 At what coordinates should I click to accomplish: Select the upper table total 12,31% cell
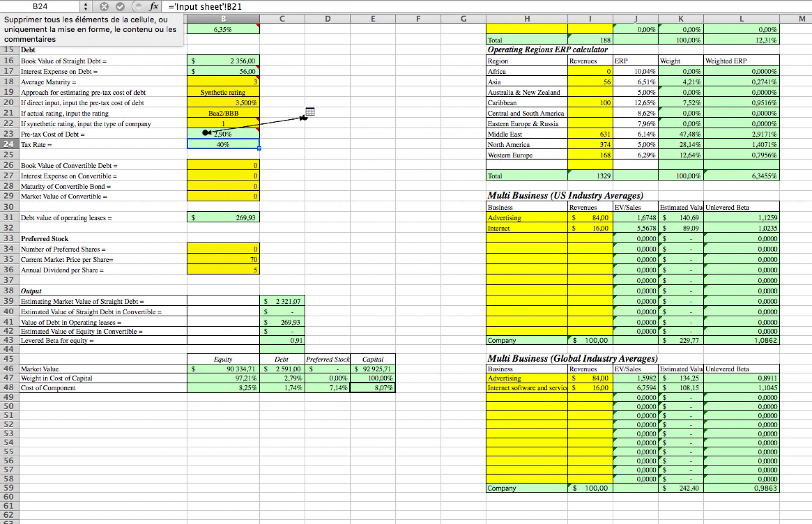pos(741,40)
